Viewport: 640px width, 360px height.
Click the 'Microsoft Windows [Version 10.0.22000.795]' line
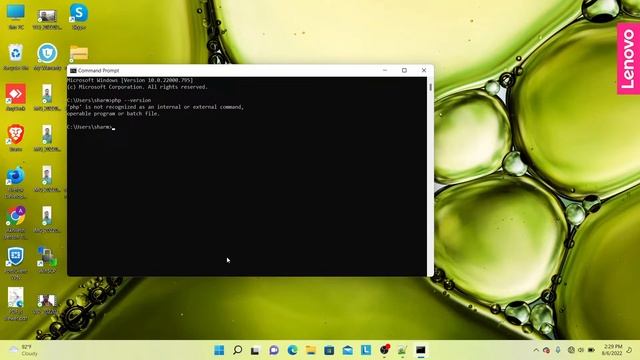pyautogui.click(x=130, y=80)
